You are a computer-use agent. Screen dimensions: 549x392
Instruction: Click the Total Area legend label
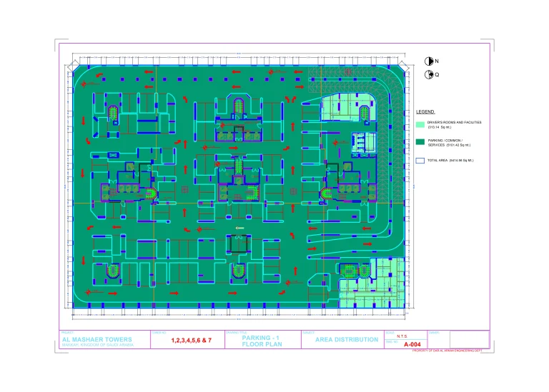pyautogui.click(x=450, y=161)
